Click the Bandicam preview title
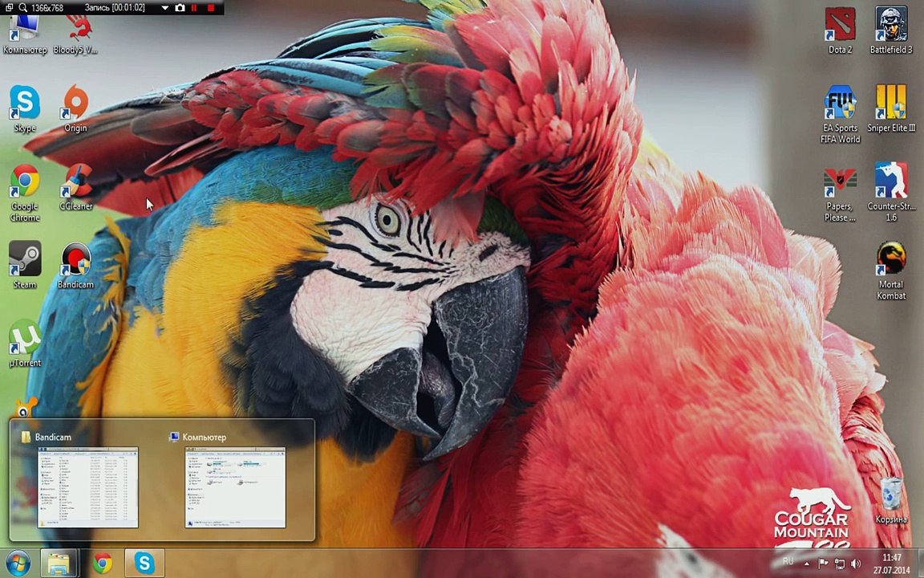This screenshot has width=924, height=578. (53, 437)
